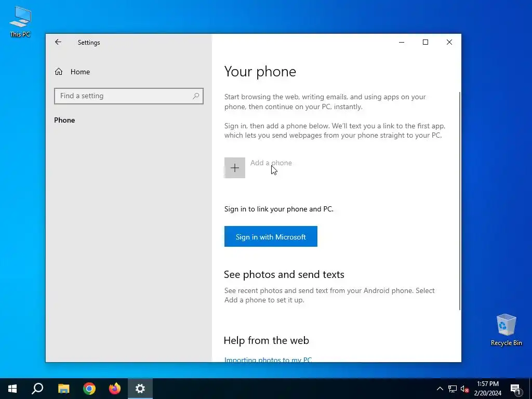Click the Add a phone label
532x399 pixels.
[x=271, y=163]
